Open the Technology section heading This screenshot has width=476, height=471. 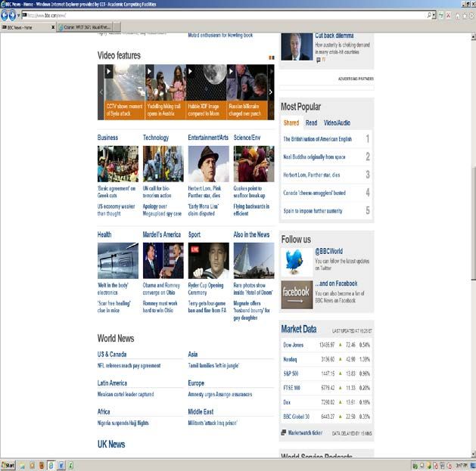point(156,138)
